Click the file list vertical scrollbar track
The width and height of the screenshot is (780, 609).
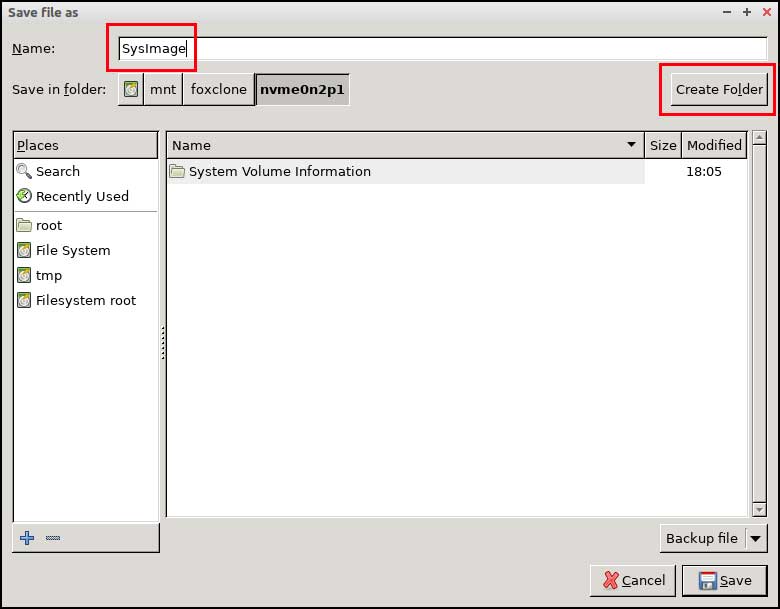click(759, 323)
